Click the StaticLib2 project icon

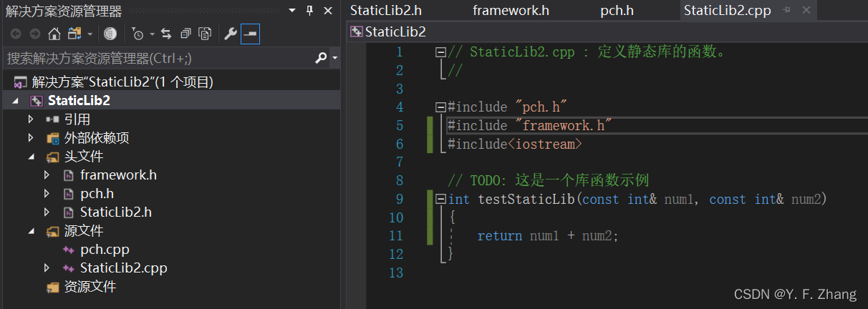[x=36, y=101]
